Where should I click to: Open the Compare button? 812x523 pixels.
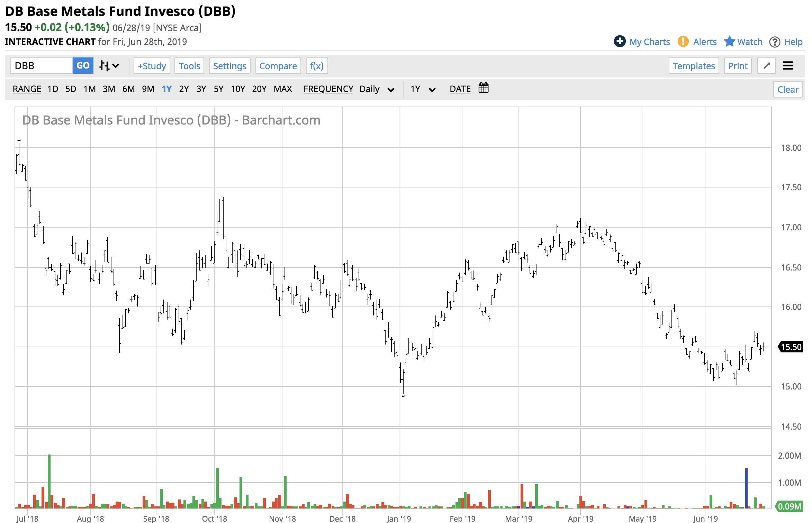coord(278,66)
